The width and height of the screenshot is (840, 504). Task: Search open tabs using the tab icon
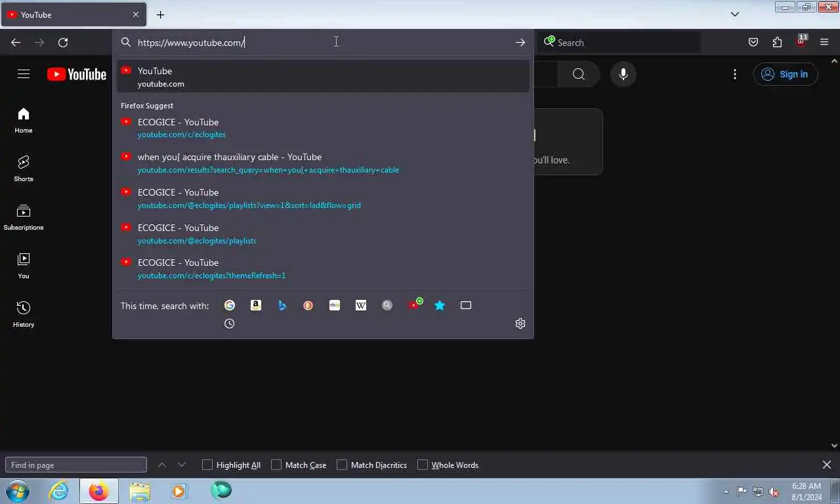[466, 305]
